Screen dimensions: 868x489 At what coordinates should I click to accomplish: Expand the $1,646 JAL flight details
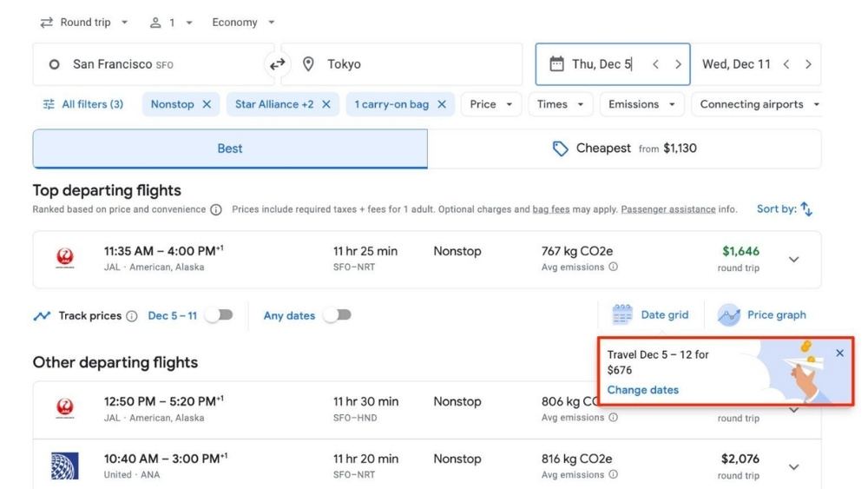(794, 259)
